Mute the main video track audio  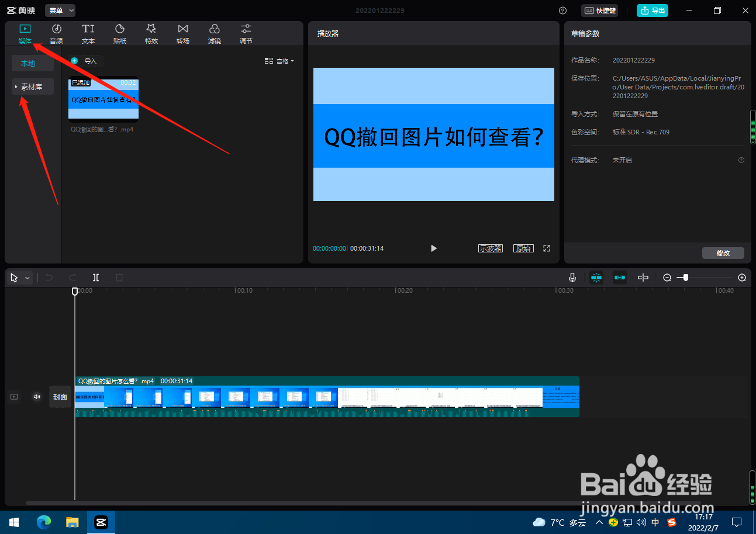37,397
